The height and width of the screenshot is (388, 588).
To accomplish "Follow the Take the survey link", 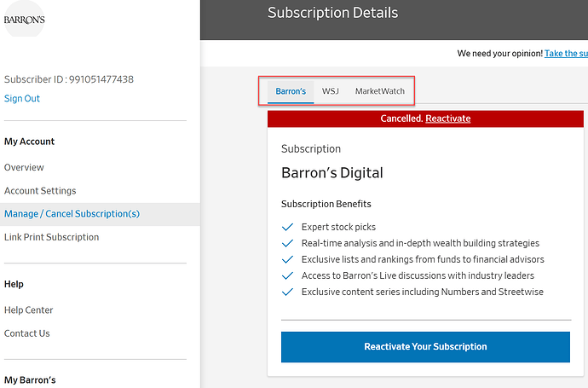I will [566, 53].
